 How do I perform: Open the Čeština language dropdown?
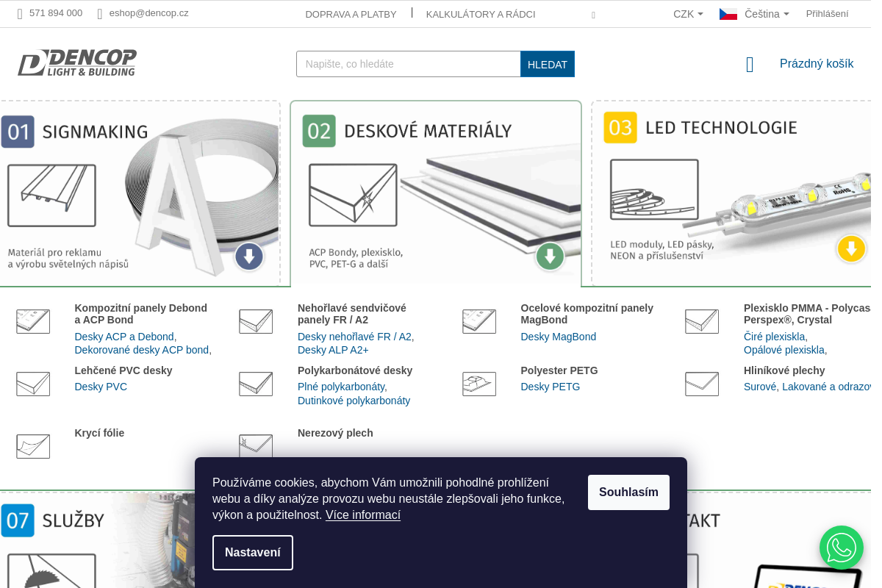(x=767, y=14)
